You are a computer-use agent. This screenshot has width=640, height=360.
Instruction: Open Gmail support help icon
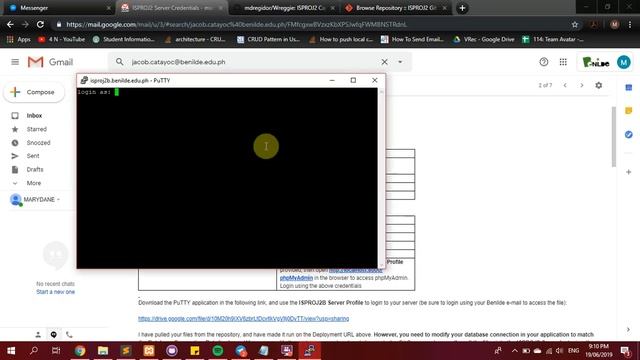[543, 62]
